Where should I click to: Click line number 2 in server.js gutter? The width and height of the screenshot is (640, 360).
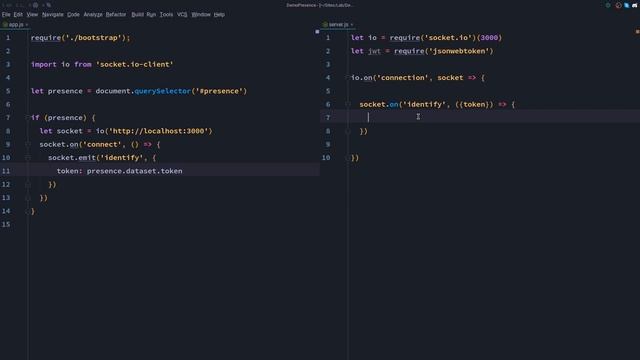click(328, 51)
